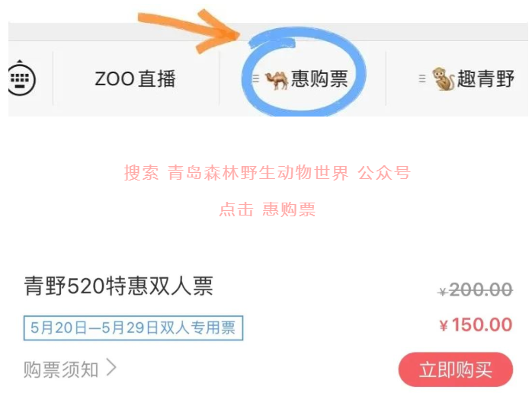532x393 pixels.
Task: Click submenu lines icon beside the monkey
Action: click(x=422, y=78)
